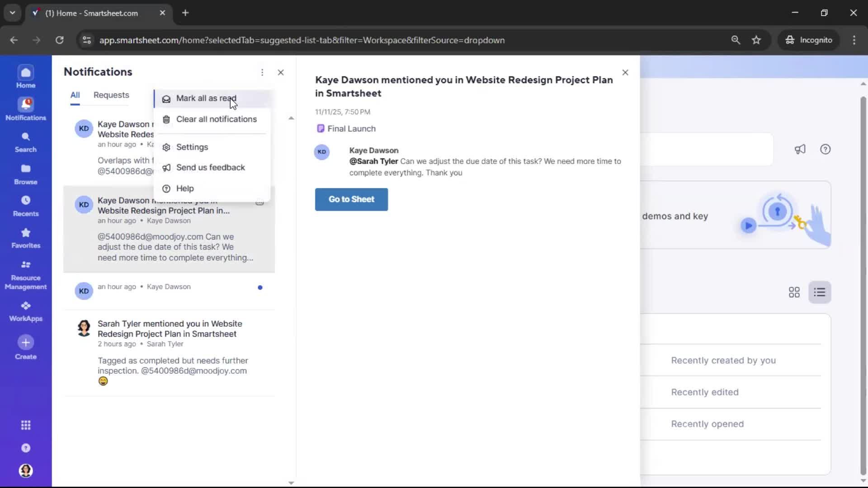This screenshot has height=488, width=868.
Task: Toggle the unread dot on Kaye Dawson's notification
Action: pyautogui.click(x=260, y=287)
